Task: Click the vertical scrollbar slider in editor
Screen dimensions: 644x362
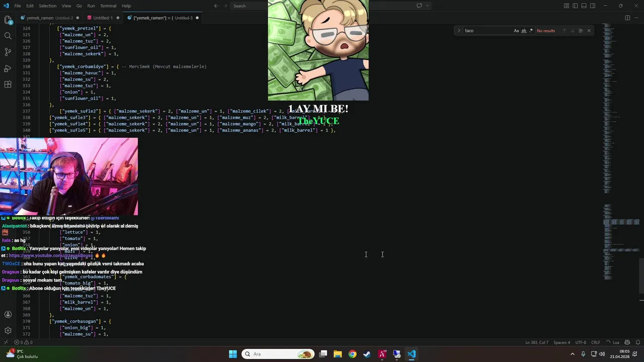Action: (x=641, y=275)
